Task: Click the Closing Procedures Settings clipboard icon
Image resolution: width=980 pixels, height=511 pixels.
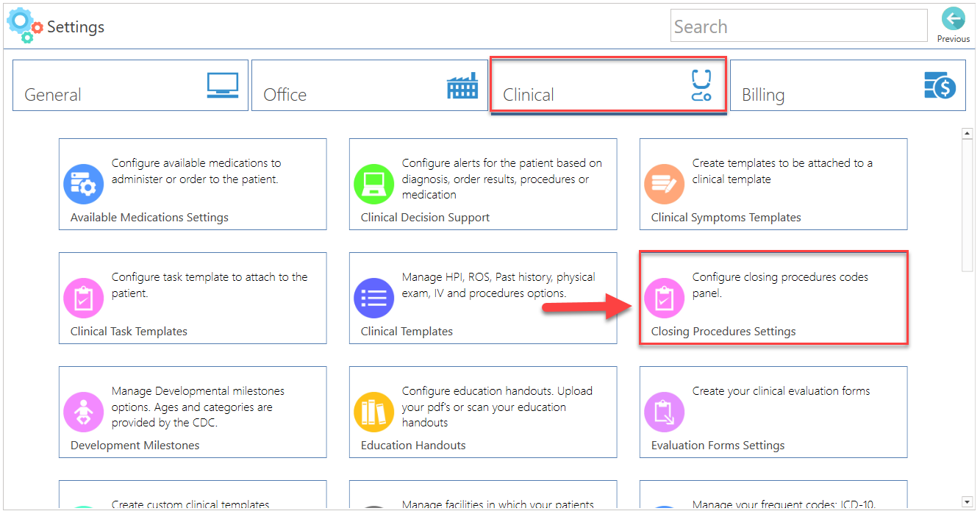Action: tap(665, 298)
